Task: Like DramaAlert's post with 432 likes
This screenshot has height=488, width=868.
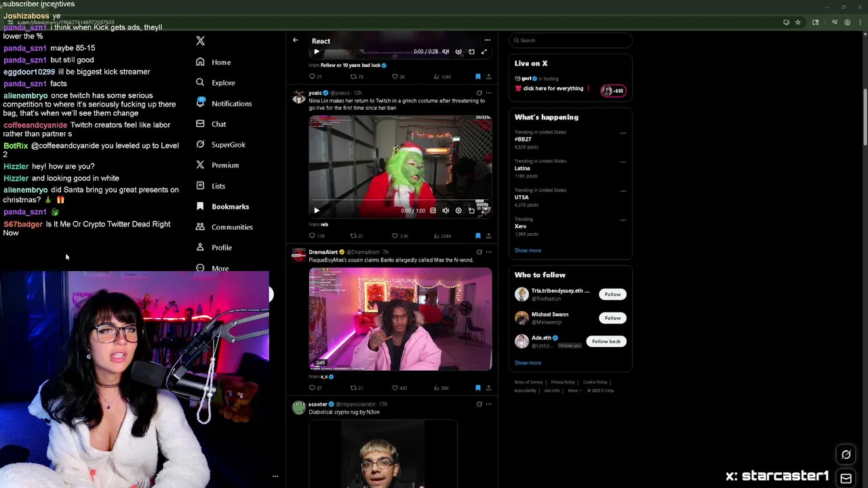Action: (x=399, y=388)
